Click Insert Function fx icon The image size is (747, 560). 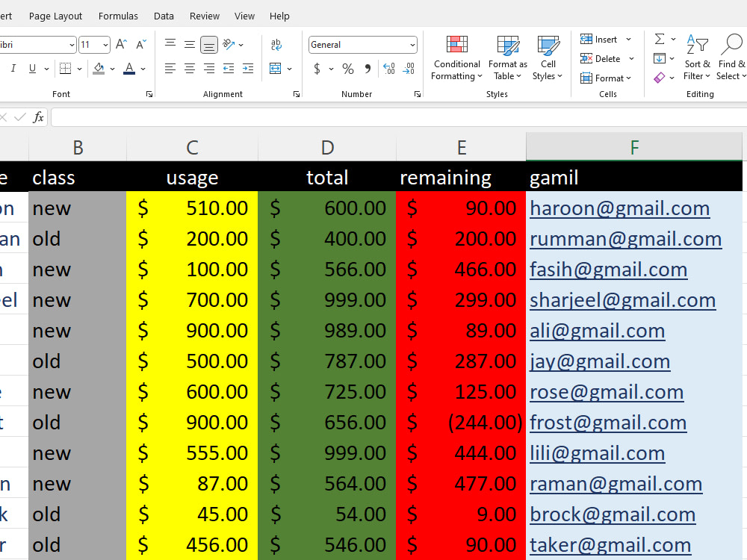tap(38, 117)
